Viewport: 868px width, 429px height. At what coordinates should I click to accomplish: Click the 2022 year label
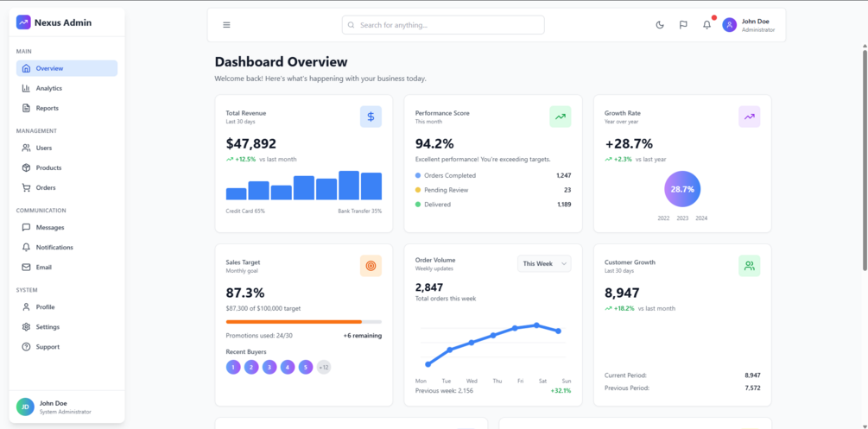pos(663,218)
